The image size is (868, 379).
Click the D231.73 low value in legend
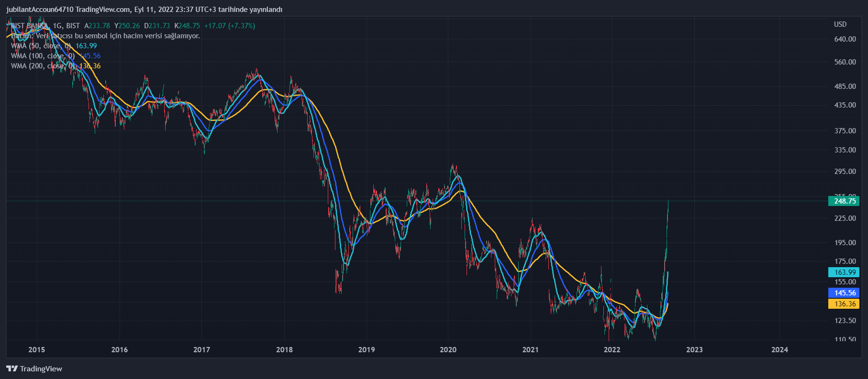click(157, 26)
